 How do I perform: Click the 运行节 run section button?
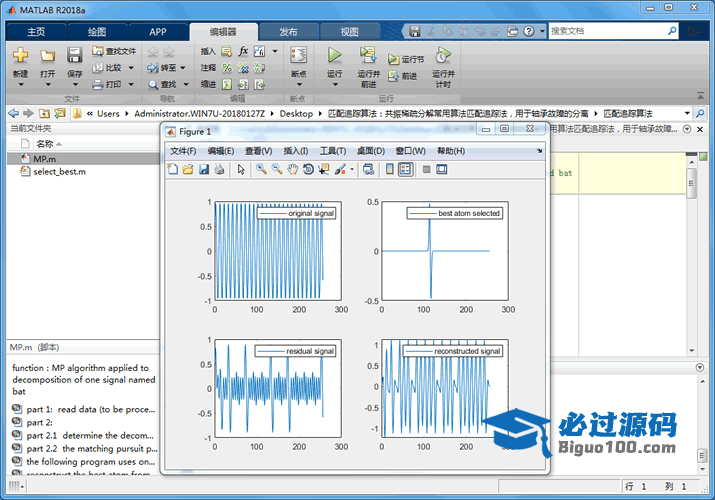[406, 59]
